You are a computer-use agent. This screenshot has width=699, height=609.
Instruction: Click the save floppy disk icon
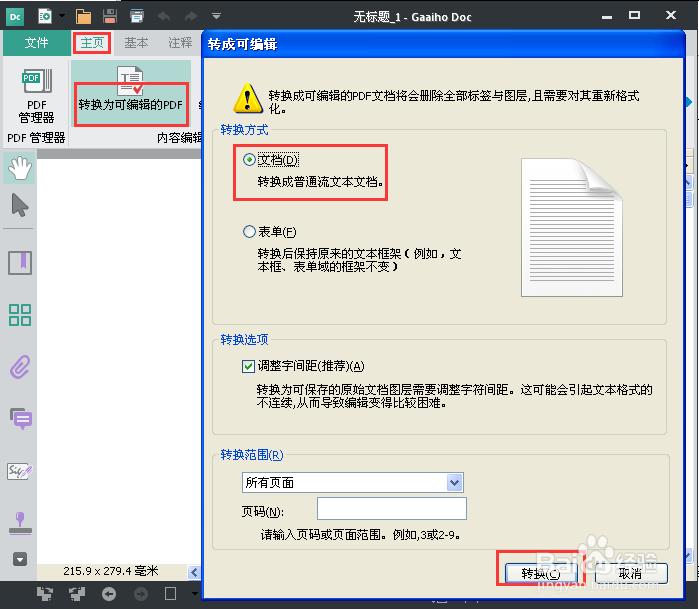click(x=110, y=16)
